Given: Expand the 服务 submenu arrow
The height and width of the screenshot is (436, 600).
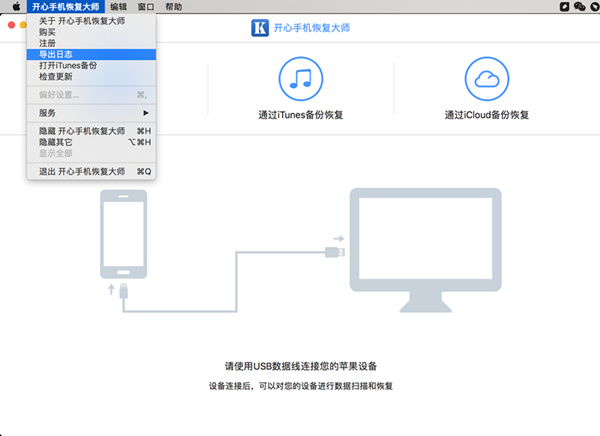Looking at the screenshot, I should [x=146, y=113].
